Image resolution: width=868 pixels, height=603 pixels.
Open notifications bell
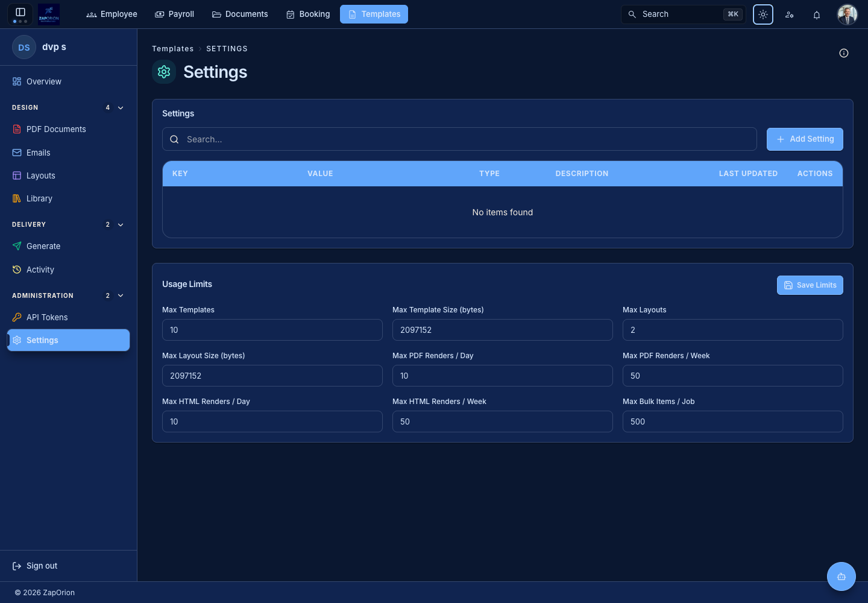pos(817,14)
